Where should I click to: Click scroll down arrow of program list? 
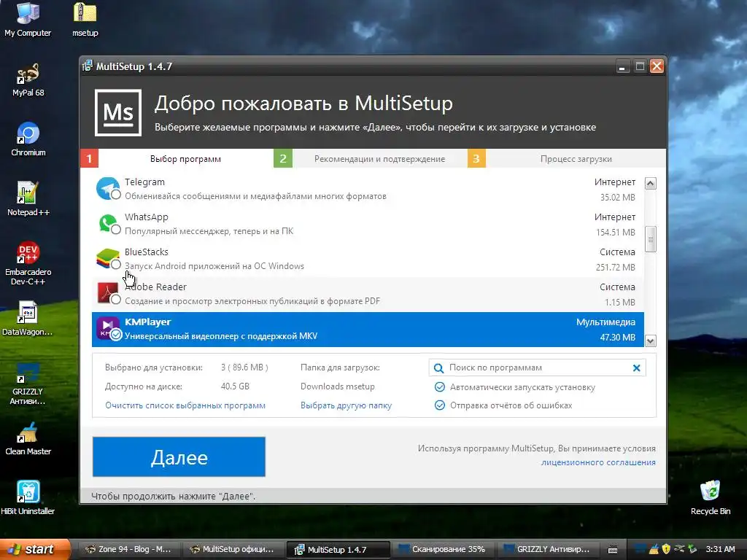tap(650, 341)
